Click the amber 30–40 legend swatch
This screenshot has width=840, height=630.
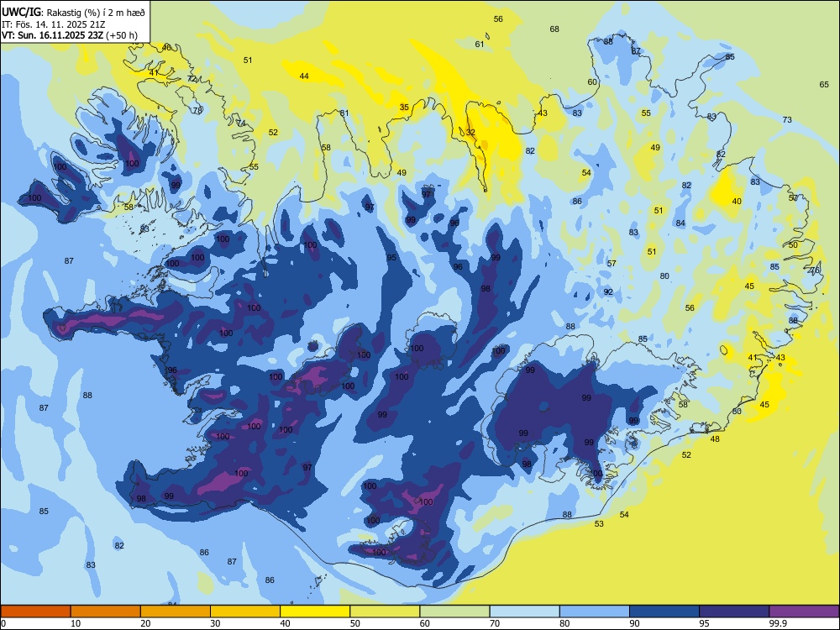click(x=245, y=612)
